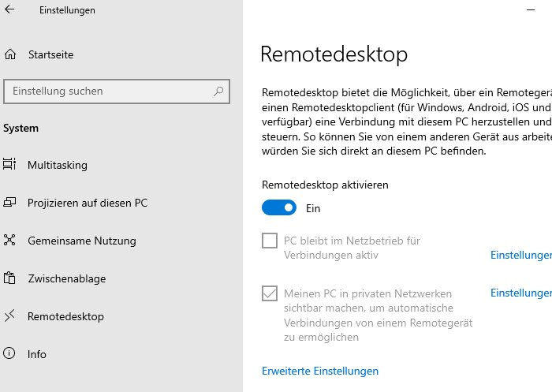Click the Gemeinsame Nutzung icon
Screen dimensions: 552x392
point(9,240)
